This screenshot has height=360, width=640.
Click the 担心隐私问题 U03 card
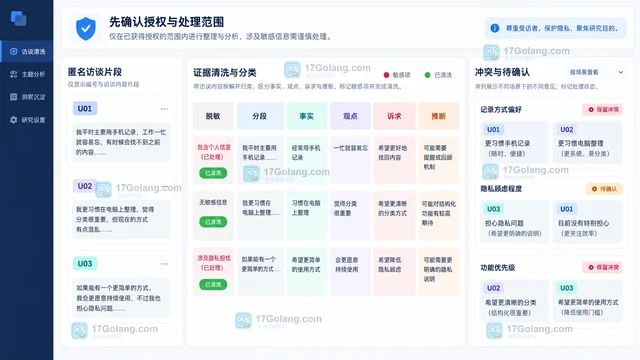(x=514, y=222)
